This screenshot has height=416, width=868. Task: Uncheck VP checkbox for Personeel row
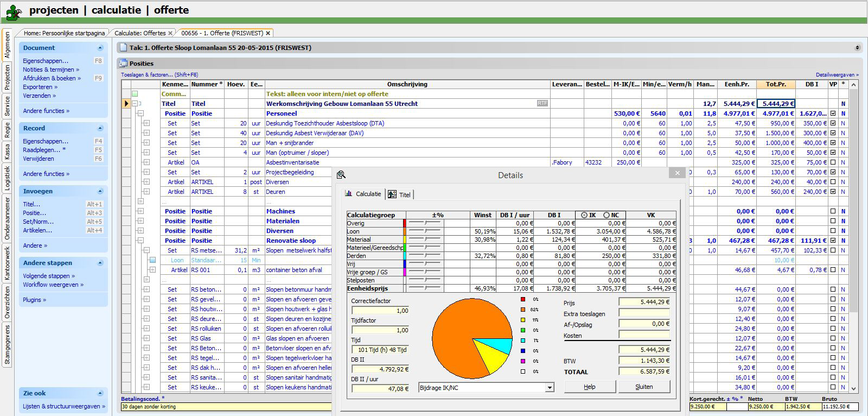[x=833, y=114]
